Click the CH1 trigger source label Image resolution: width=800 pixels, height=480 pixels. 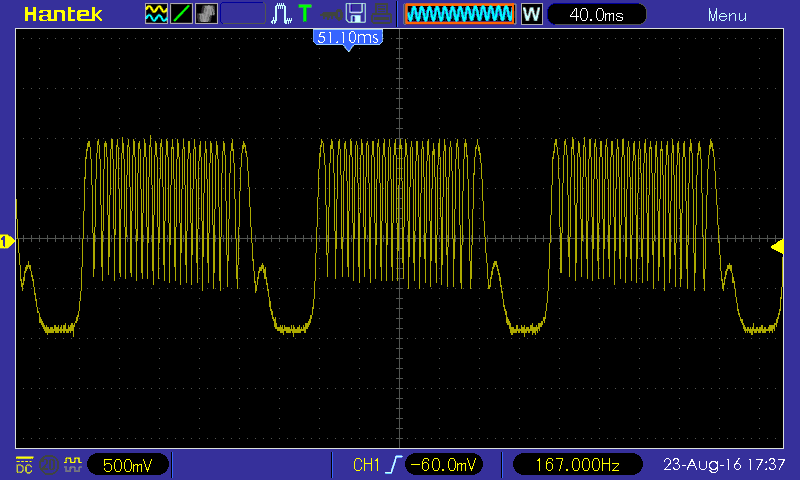[366, 465]
